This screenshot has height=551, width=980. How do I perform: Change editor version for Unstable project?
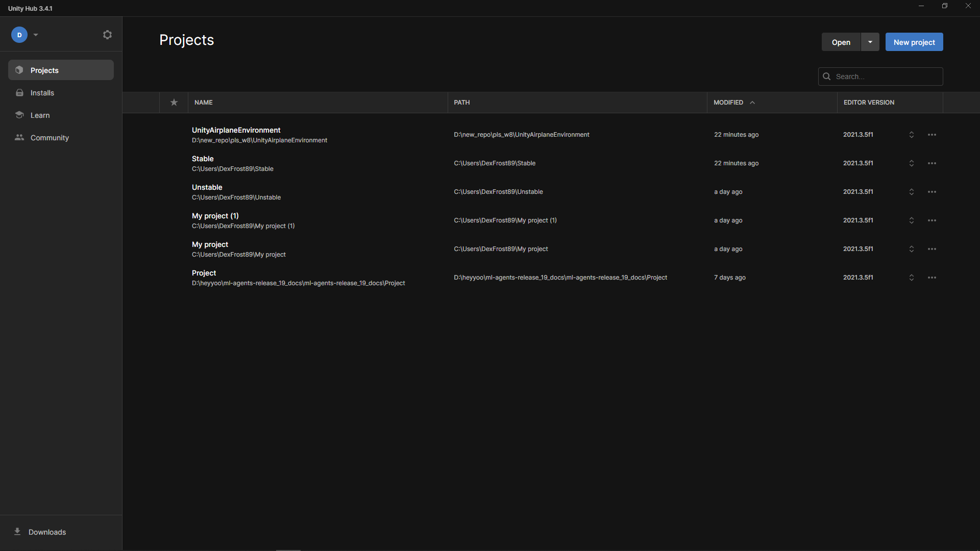click(912, 192)
